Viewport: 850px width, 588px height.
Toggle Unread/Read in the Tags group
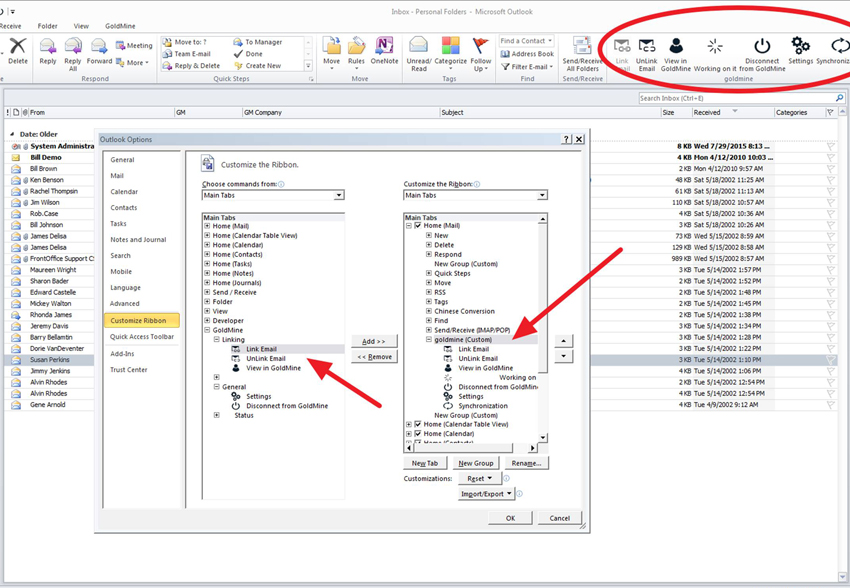click(x=418, y=54)
